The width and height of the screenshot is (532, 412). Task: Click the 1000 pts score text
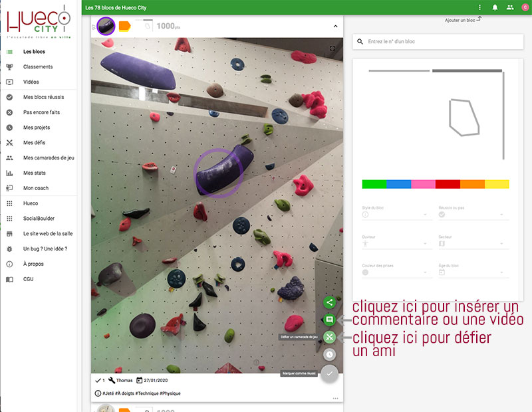[x=168, y=26]
